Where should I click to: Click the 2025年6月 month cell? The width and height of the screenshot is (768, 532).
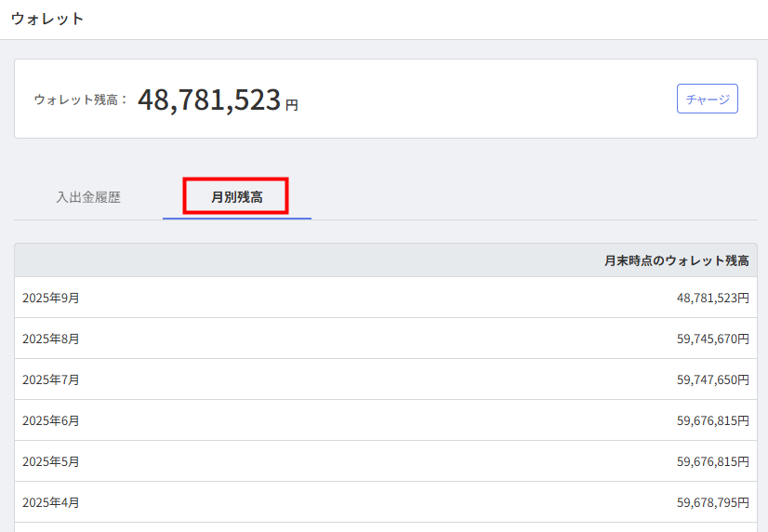[51, 420]
